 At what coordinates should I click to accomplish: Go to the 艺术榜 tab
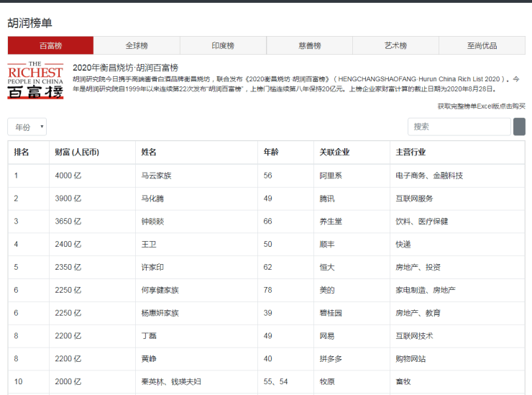pyautogui.click(x=395, y=45)
